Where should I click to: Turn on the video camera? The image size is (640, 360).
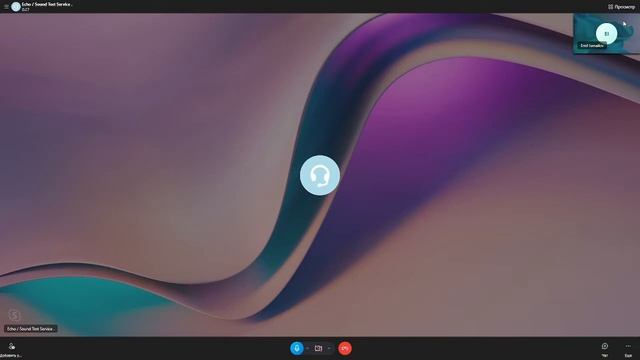(x=318, y=348)
